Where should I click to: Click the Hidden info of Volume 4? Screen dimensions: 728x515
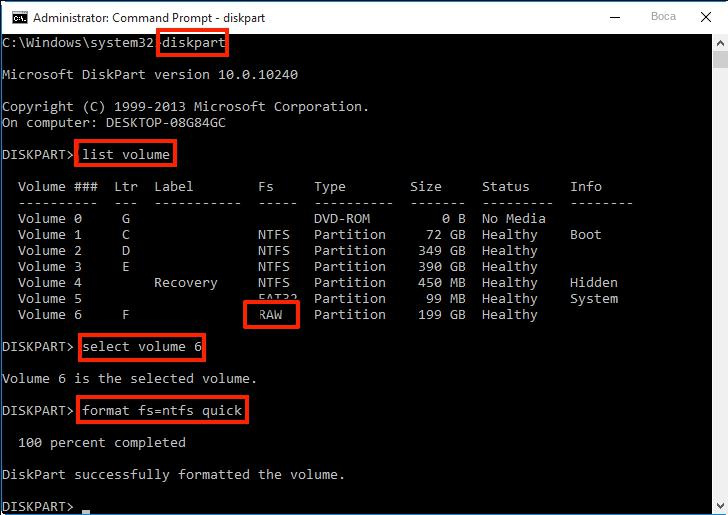[594, 283]
